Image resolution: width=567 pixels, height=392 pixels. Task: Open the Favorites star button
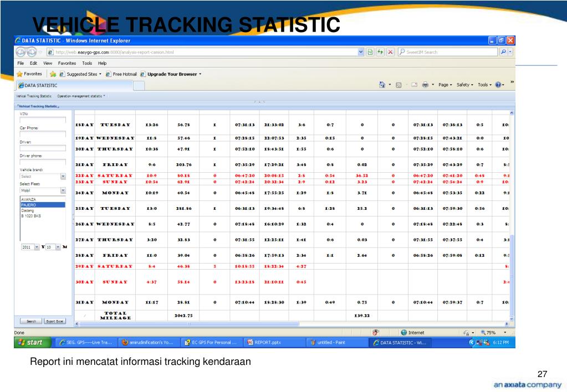pos(29,74)
